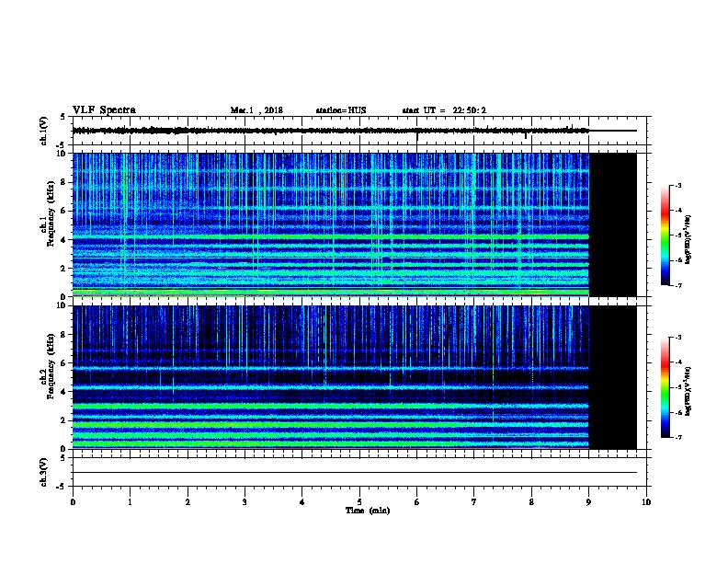Click the "Time (min)" x-axis label
The height and width of the screenshot is (563, 728).
368,511
